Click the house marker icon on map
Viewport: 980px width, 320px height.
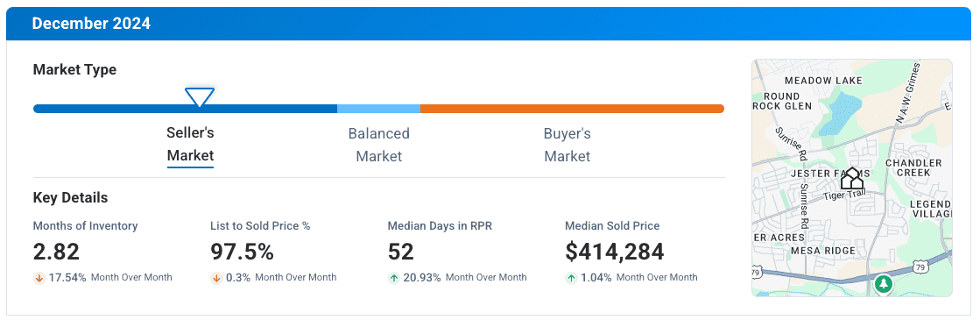[852, 179]
